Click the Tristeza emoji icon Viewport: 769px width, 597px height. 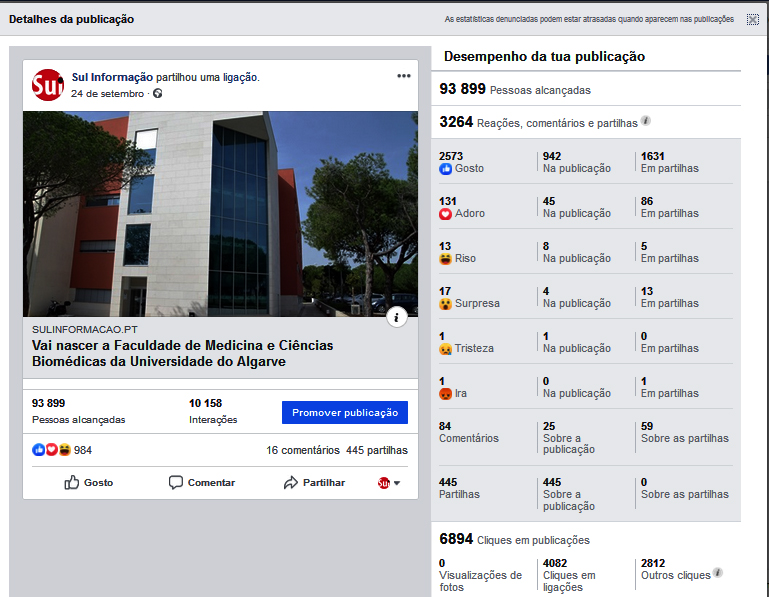(x=445, y=349)
